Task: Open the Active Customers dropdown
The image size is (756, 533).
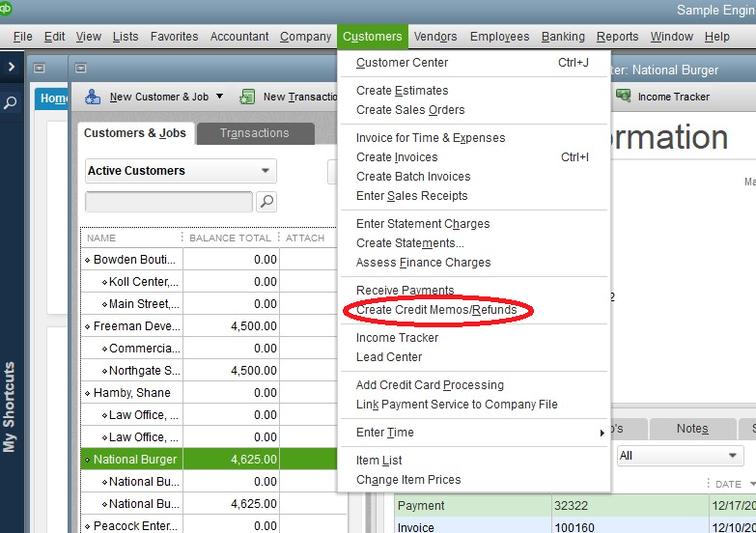Action: 181,171
